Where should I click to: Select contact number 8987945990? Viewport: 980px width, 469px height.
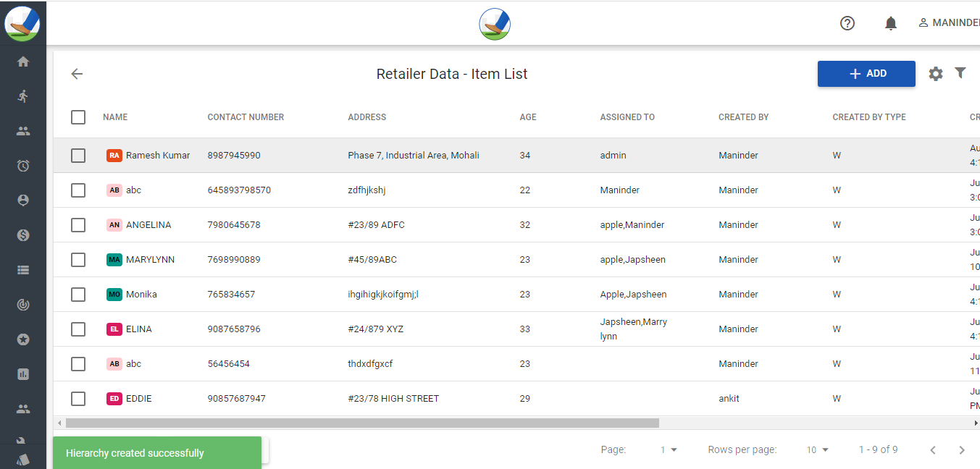pyautogui.click(x=234, y=156)
